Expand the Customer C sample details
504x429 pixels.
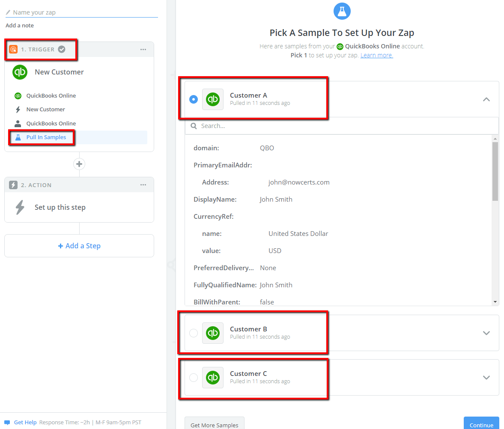coord(486,377)
